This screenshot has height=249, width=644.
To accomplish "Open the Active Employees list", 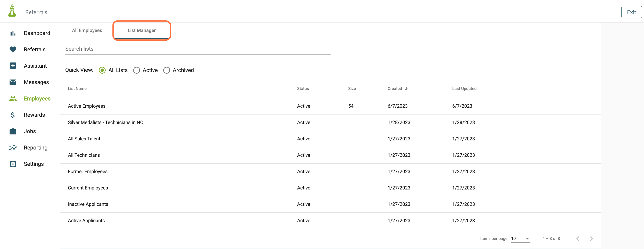I will point(87,106).
